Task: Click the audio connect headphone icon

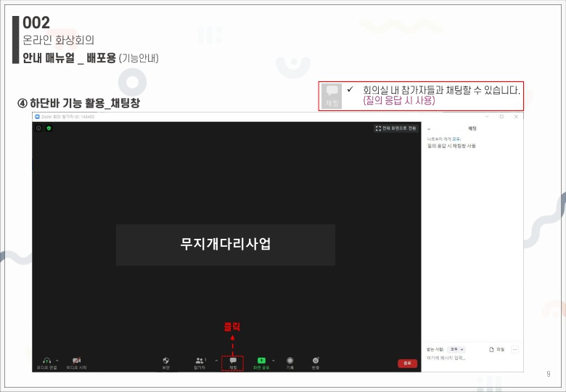Action: click(46, 360)
